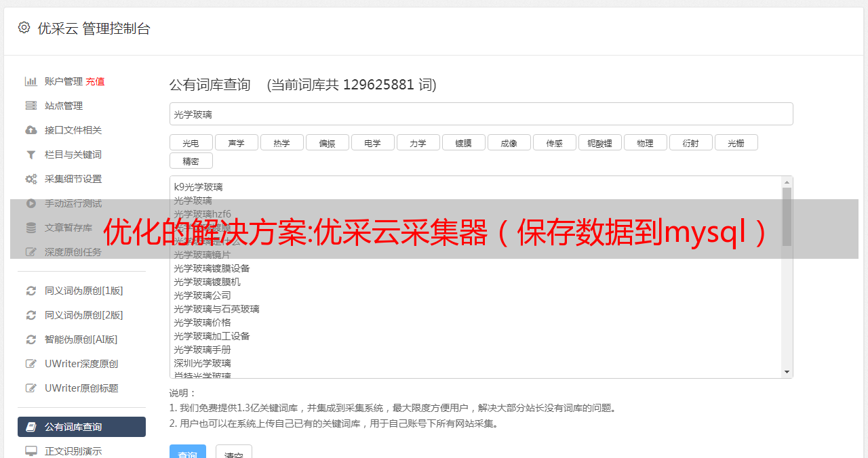Select the 热学 keyword tag
868x458 pixels.
281,142
